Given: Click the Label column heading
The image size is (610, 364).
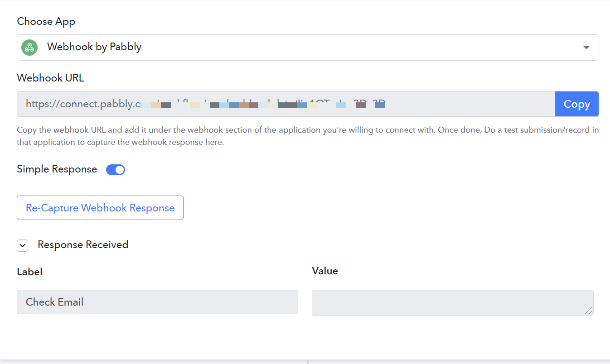Looking at the screenshot, I should pos(29,272).
